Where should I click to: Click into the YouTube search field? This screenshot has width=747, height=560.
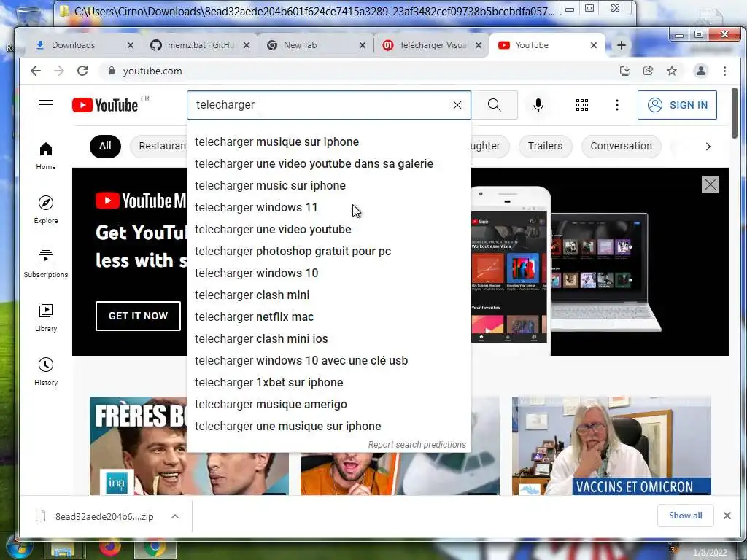(320, 105)
